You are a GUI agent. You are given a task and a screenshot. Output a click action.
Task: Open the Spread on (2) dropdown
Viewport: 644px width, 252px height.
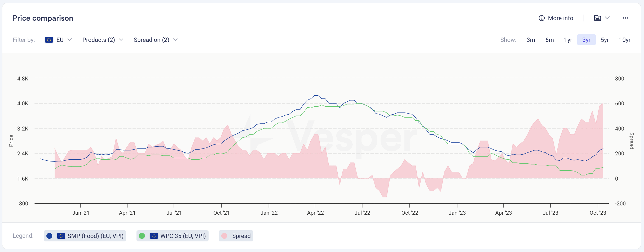point(156,40)
